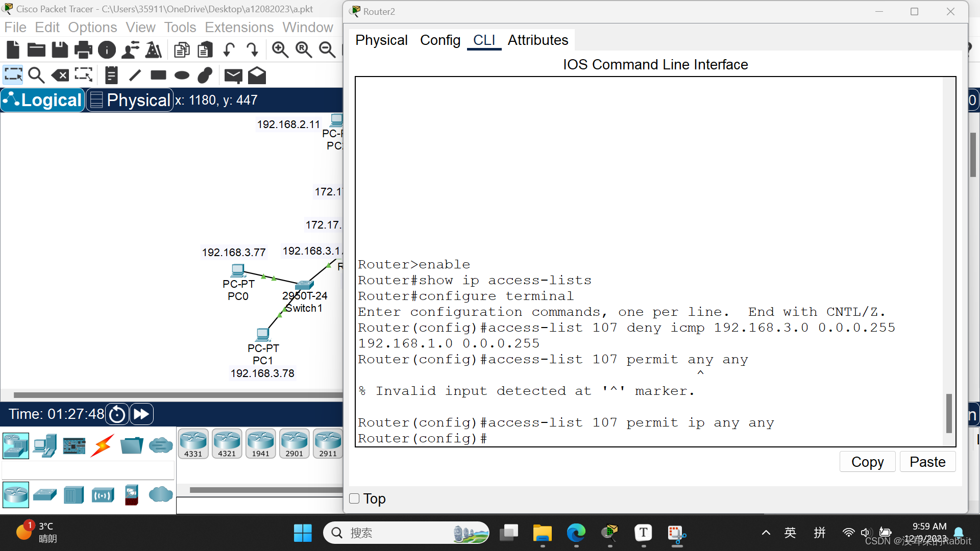Pick the 4331 router device

pyautogui.click(x=193, y=443)
